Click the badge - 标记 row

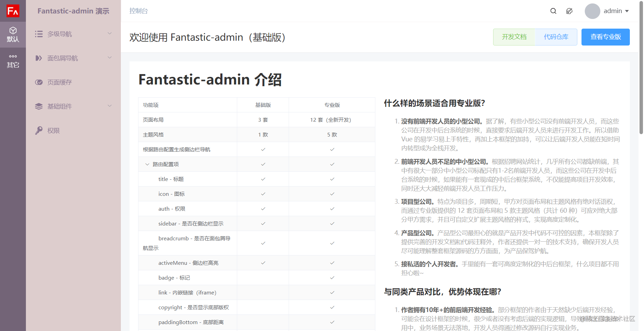(x=257, y=278)
